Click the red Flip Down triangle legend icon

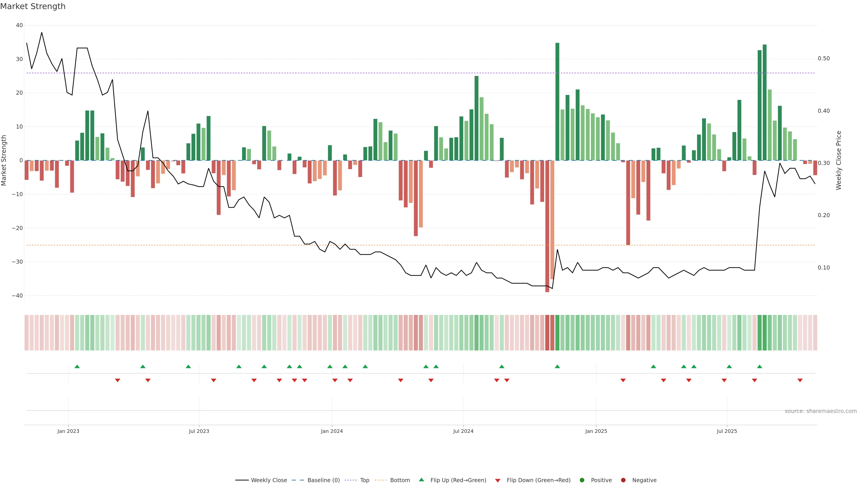tap(498, 481)
